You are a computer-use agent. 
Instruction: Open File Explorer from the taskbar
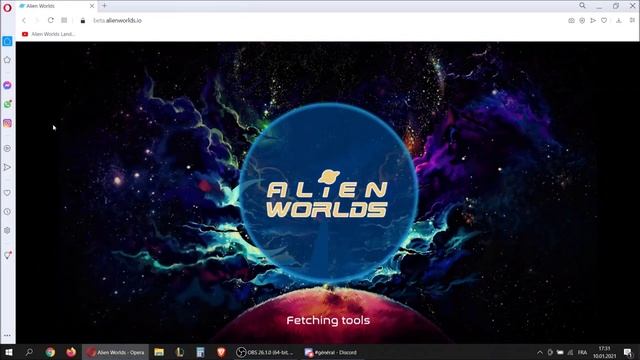coord(159,352)
